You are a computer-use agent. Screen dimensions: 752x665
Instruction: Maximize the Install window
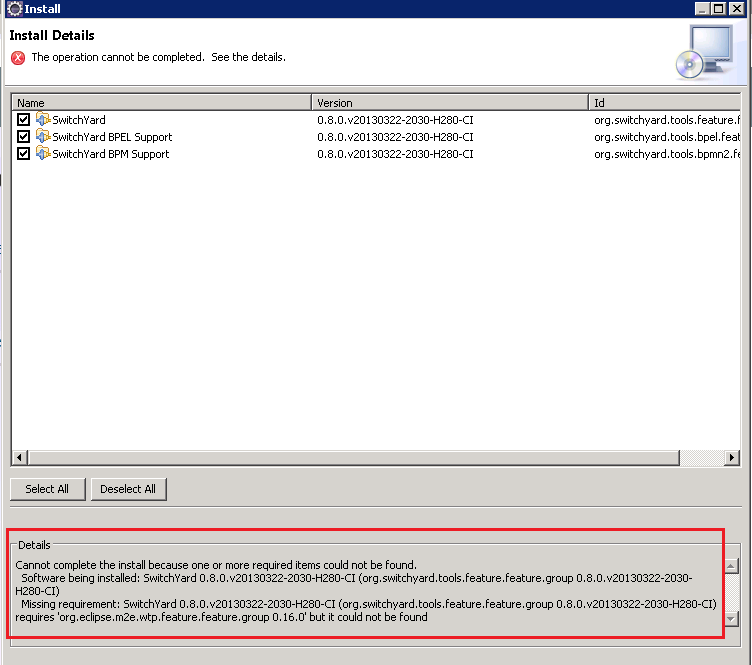pyautogui.click(x=718, y=9)
